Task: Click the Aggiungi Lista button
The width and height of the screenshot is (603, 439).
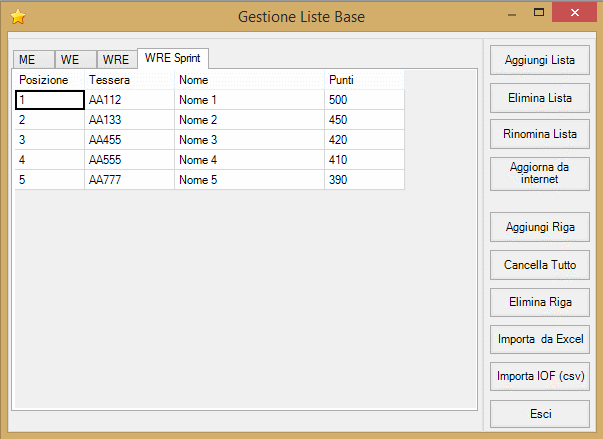Action: point(540,60)
